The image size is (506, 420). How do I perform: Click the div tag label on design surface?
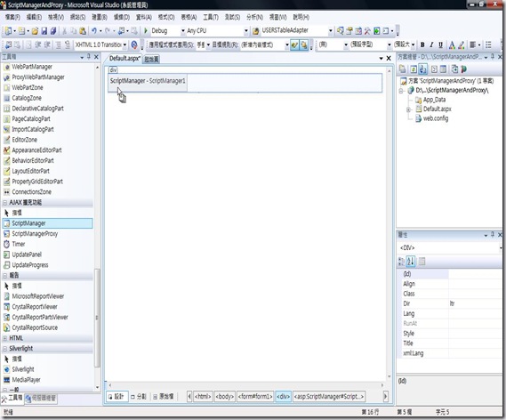(x=113, y=69)
